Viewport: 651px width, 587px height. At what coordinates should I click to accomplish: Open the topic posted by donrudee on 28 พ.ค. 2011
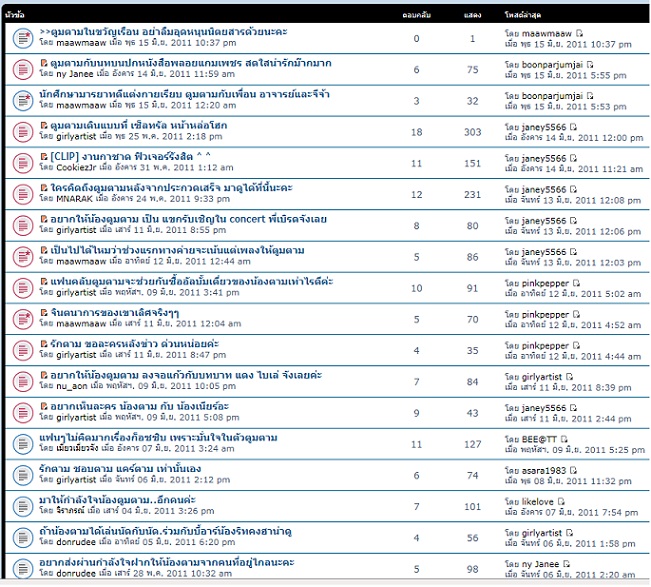pos(166,563)
